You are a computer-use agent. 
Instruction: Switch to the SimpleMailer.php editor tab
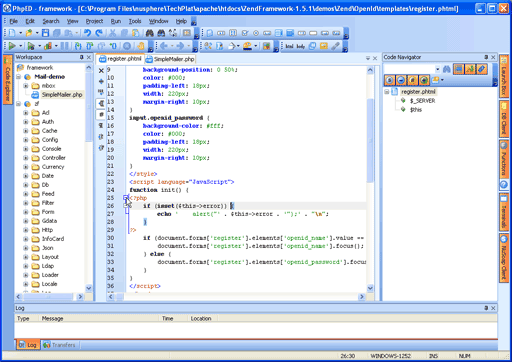click(x=170, y=59)
